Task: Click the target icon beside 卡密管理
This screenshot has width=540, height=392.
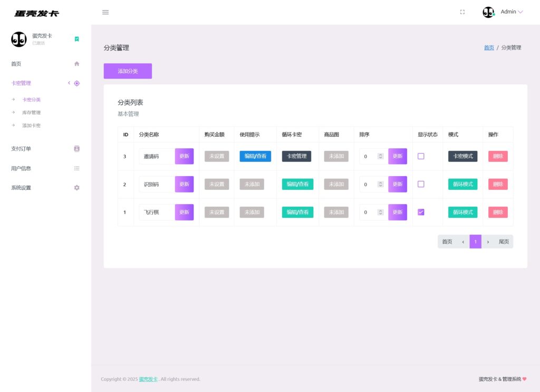Action: click(77, 83)
